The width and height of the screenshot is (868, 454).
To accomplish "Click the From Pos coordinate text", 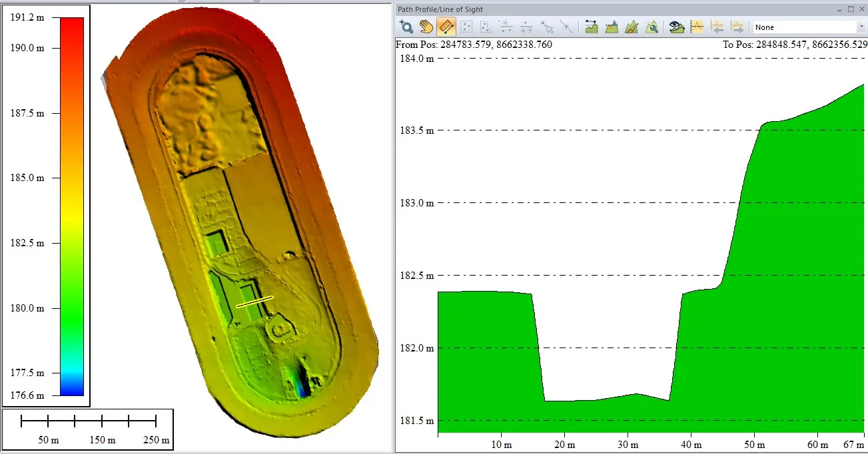I will [474, 45].
